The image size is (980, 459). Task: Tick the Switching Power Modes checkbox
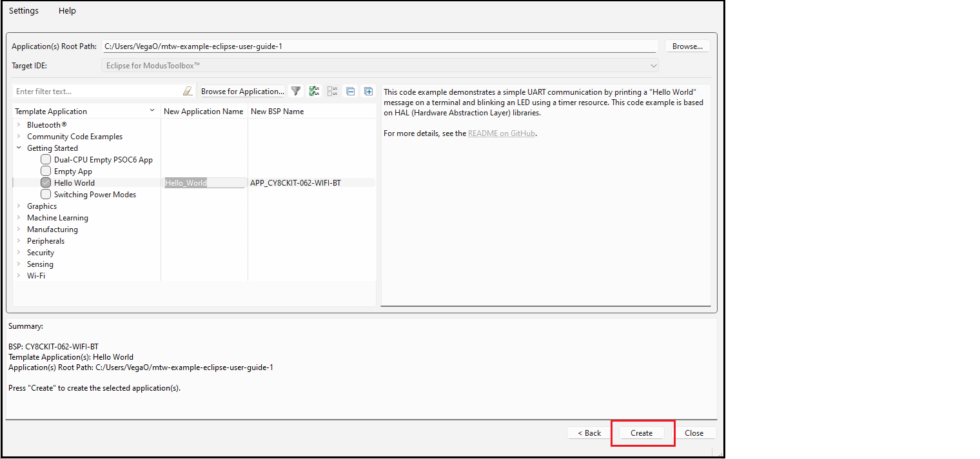tap(46, 195)
